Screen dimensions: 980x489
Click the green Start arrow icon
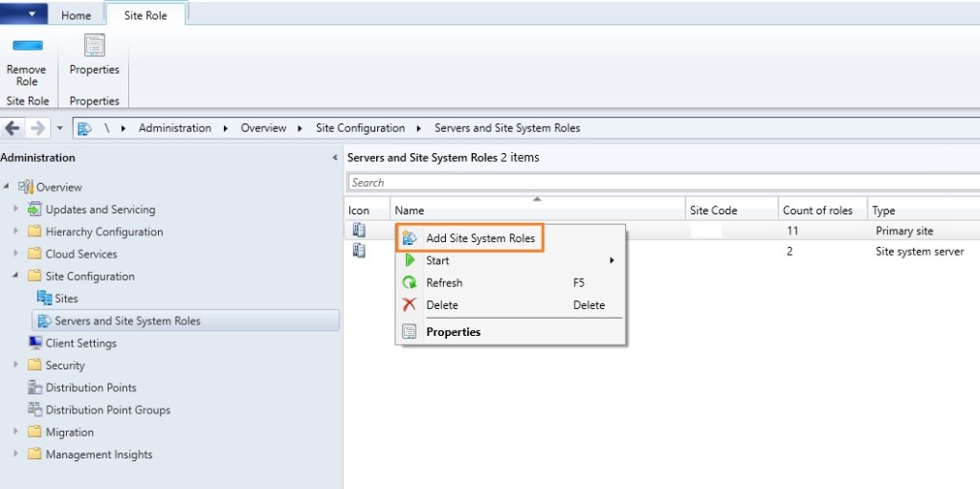pyautogui.click(x=410, y=260)
